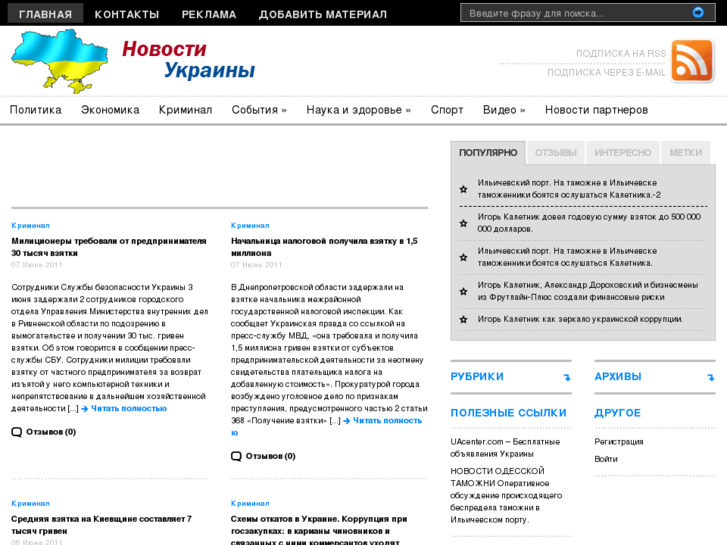Open the Криминал category in navigation bar
Image resolution: width=727 pixels, height=545 pixels.
185,110
